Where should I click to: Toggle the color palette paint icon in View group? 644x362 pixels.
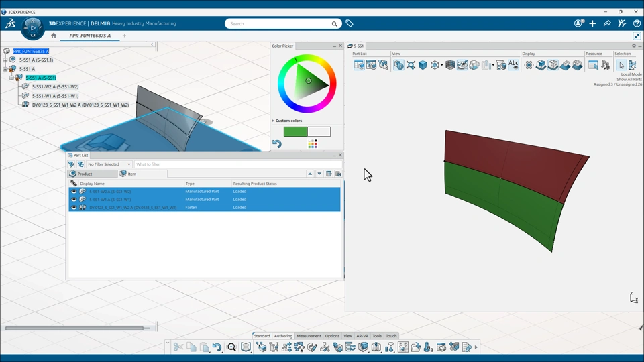(x=462, y=65)
